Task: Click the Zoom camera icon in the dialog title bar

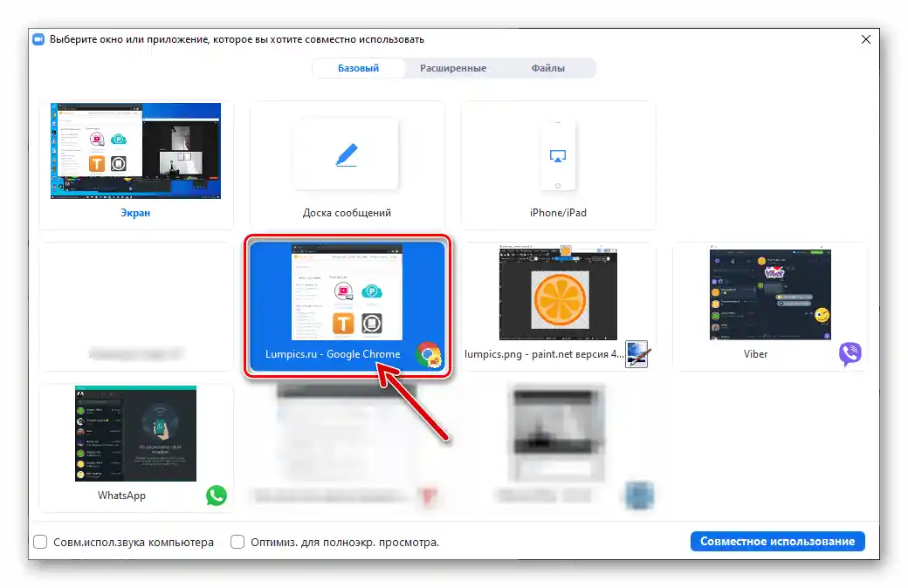Action: point(38,38)
